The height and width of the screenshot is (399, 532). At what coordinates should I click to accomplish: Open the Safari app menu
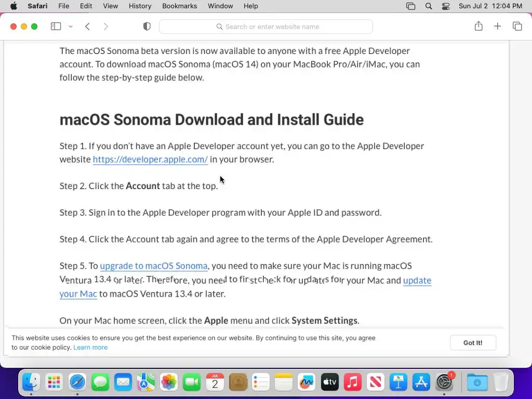[37, 6]
